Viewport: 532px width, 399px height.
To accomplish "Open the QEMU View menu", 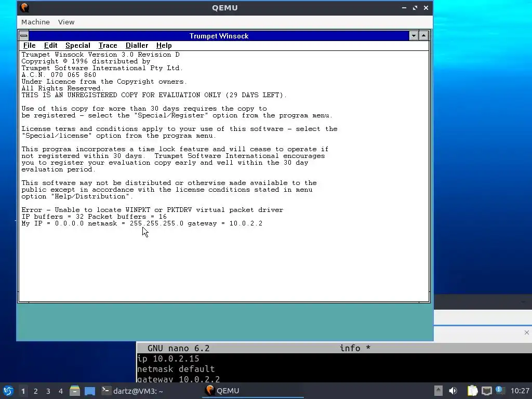I will 66,22.
